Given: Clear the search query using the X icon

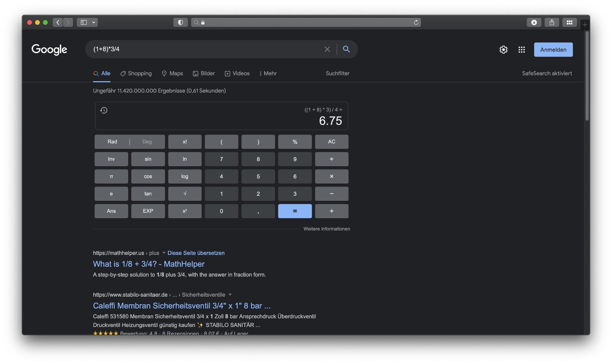Looking at the screenshot, I should (x=327, y=49).
